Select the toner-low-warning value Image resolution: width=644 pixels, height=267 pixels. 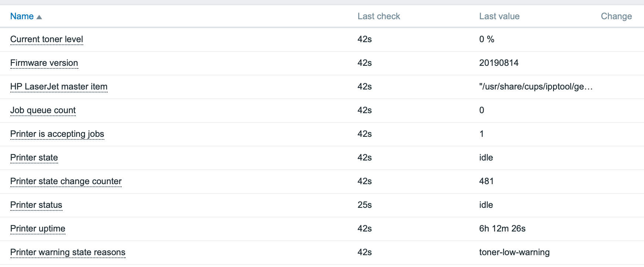(514, 252)
